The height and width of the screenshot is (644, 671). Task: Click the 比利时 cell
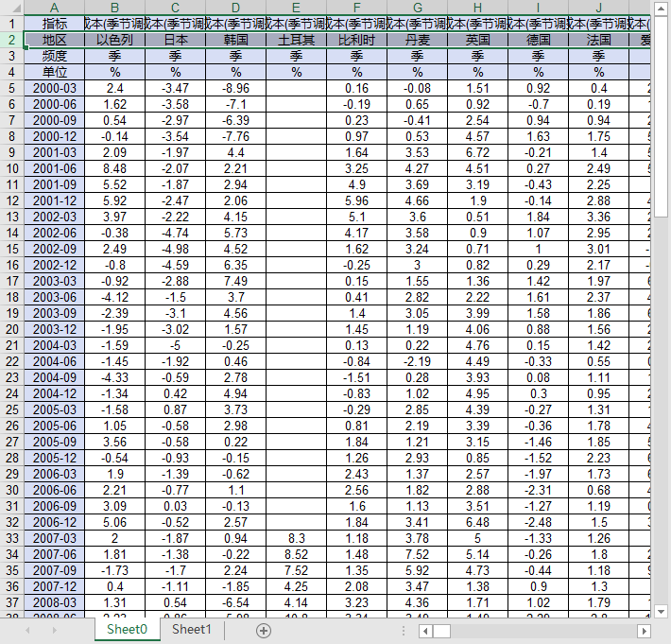pos(357,40)
